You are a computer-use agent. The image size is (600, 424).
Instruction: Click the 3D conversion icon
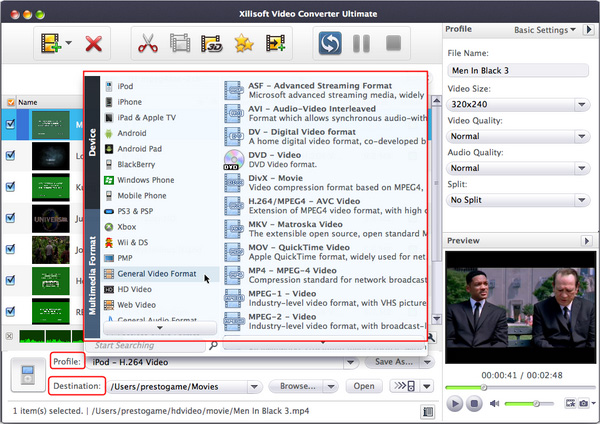point(211,44)
